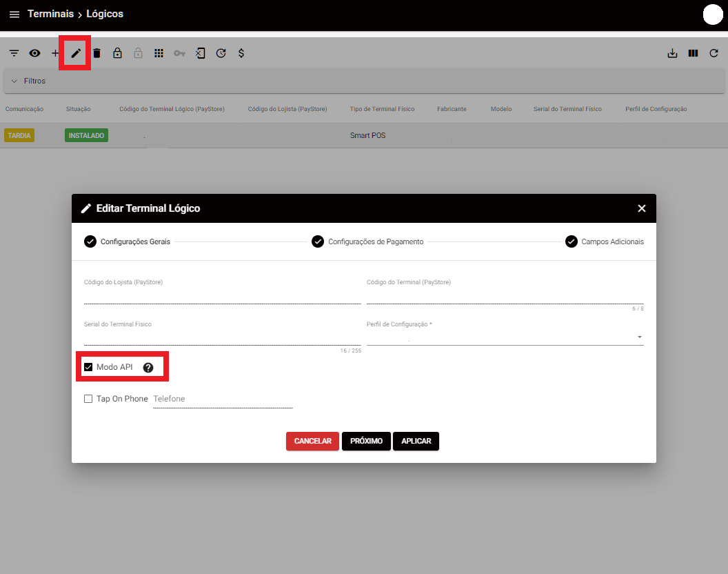
Task: Click the Telefone input field
Action: [x=222, y=399]
